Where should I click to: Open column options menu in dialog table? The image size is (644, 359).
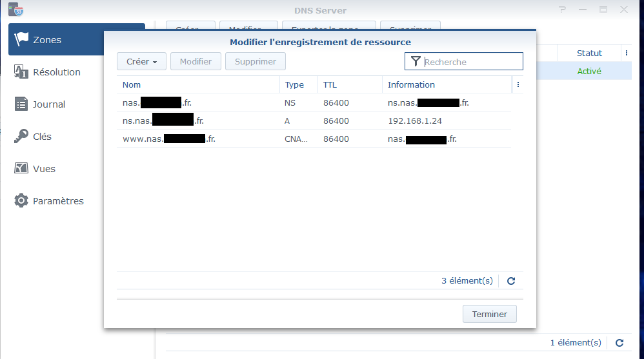518,84
